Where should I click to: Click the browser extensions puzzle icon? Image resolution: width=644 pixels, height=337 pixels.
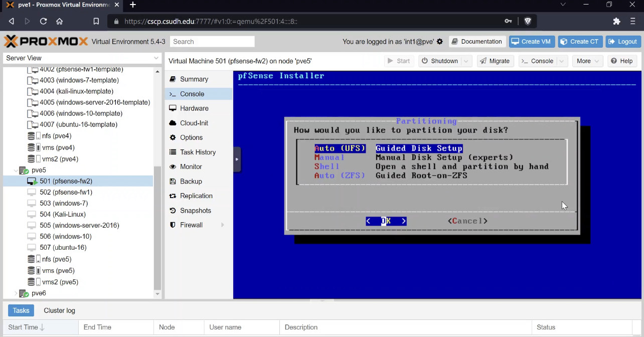[617, 21]
